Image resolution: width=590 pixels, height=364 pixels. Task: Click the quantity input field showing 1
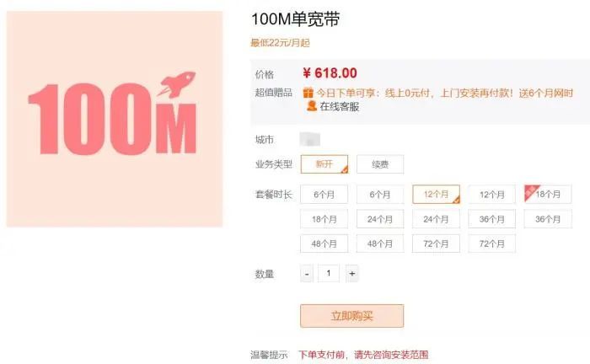coord(329,273)
